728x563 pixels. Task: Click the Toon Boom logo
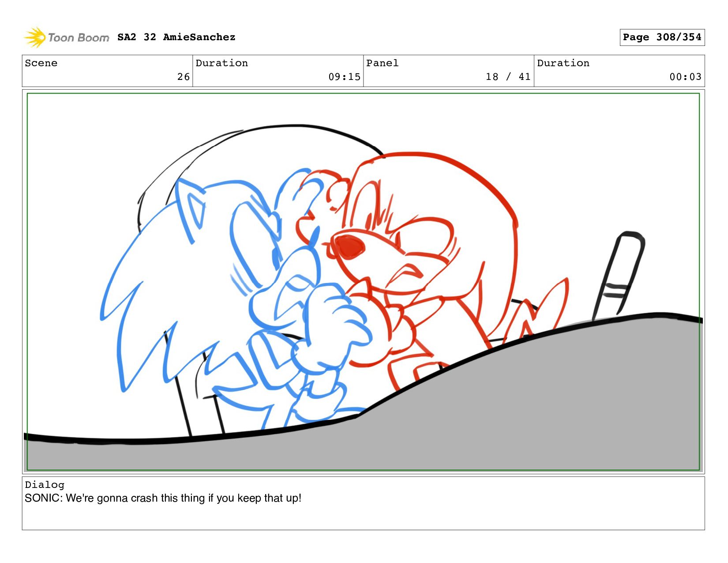(x=66, y=37)
